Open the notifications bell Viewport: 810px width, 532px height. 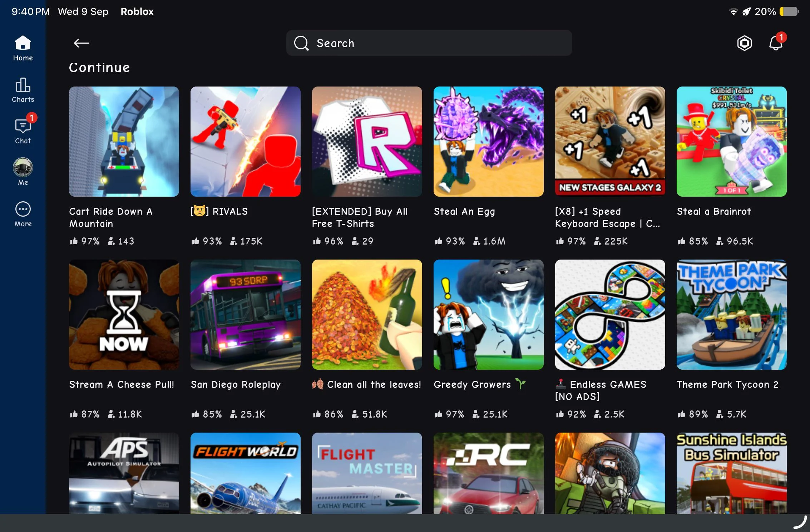pos(776,43)
